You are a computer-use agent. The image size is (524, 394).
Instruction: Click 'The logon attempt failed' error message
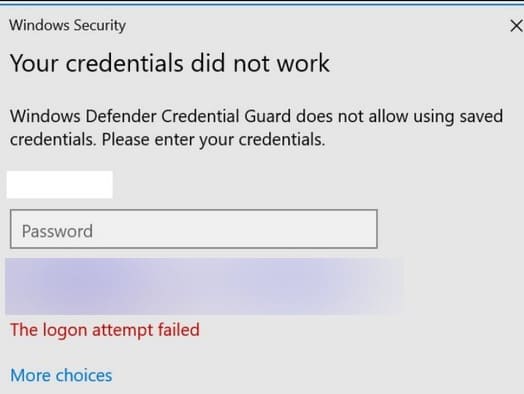click(x=105, y=330)
